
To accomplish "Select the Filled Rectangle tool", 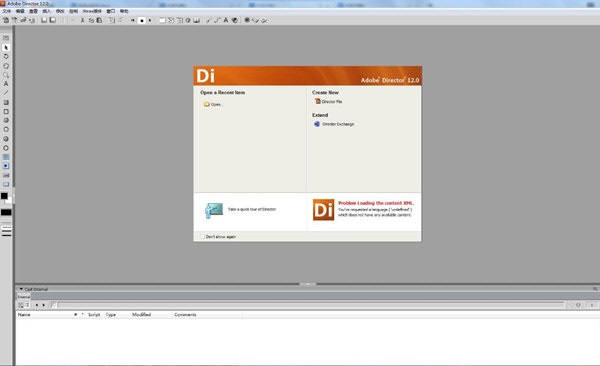I will click(x=6, y=103).
